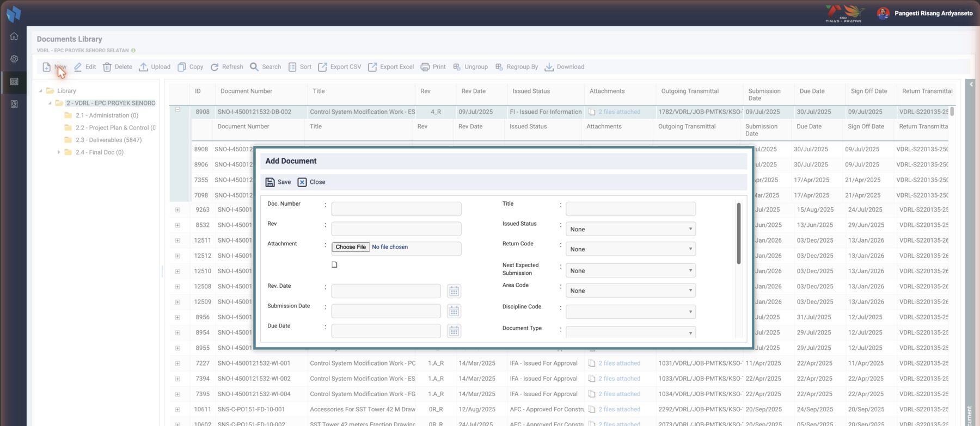Open the home icon in sidebar
980x426 pixels.
pos(14,36)
